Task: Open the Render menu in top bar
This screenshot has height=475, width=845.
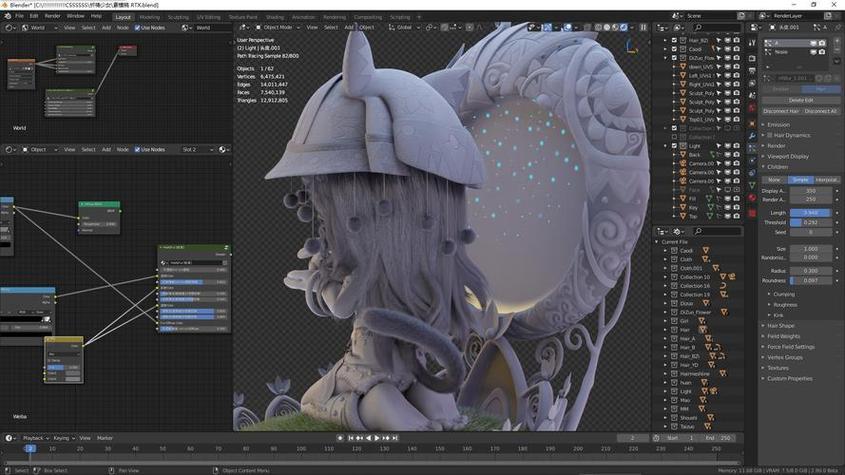Action: click(52, 16)
